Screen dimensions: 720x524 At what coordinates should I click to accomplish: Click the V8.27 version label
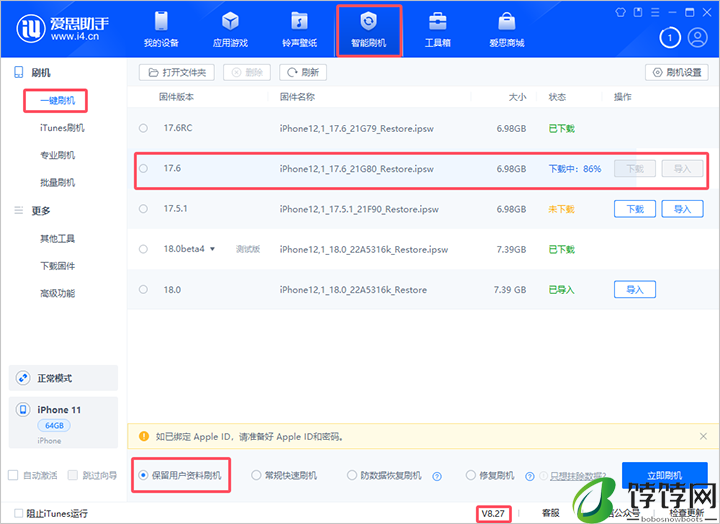pyautogui.click(x=493, y=513)
